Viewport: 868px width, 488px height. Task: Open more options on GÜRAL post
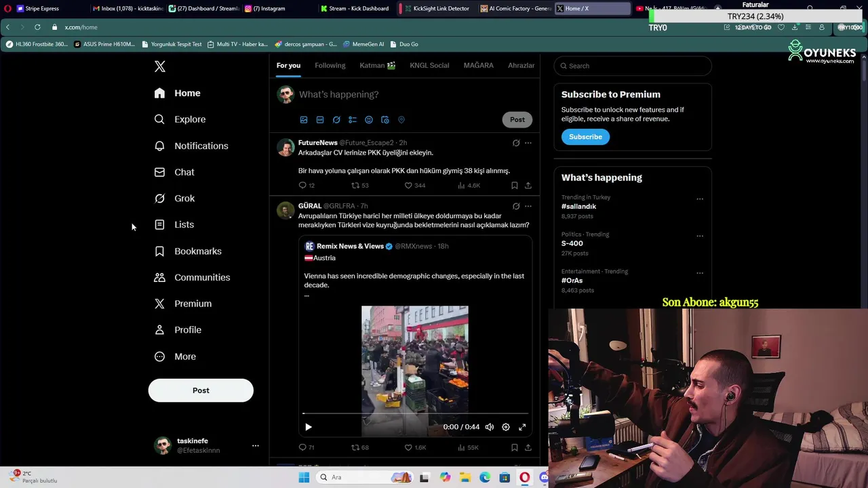[x=528, y=206]
